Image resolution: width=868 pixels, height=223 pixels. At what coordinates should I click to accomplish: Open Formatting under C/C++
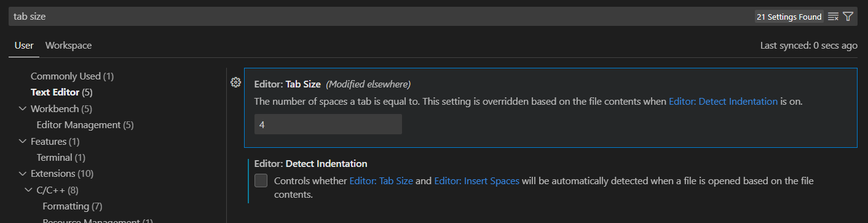pyautogui.click(x=73, y=206)
